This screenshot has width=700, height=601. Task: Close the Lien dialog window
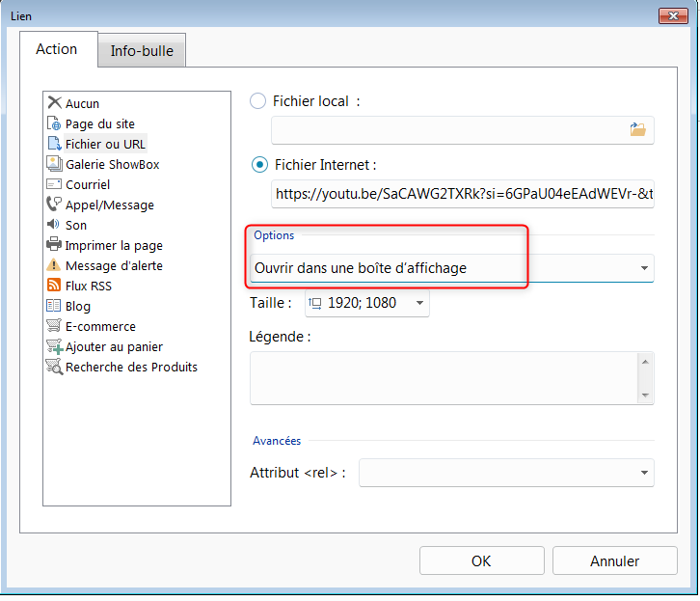[x=673, y=16]
